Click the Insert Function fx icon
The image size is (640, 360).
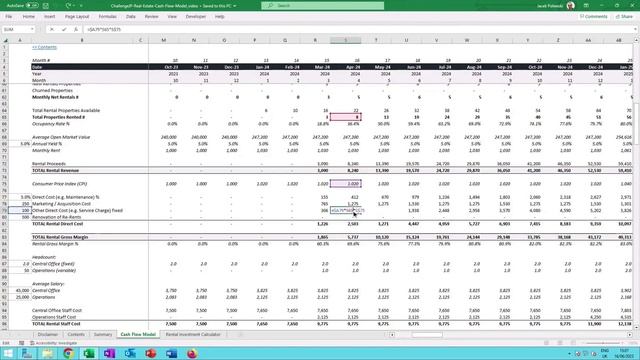[76, 29]
